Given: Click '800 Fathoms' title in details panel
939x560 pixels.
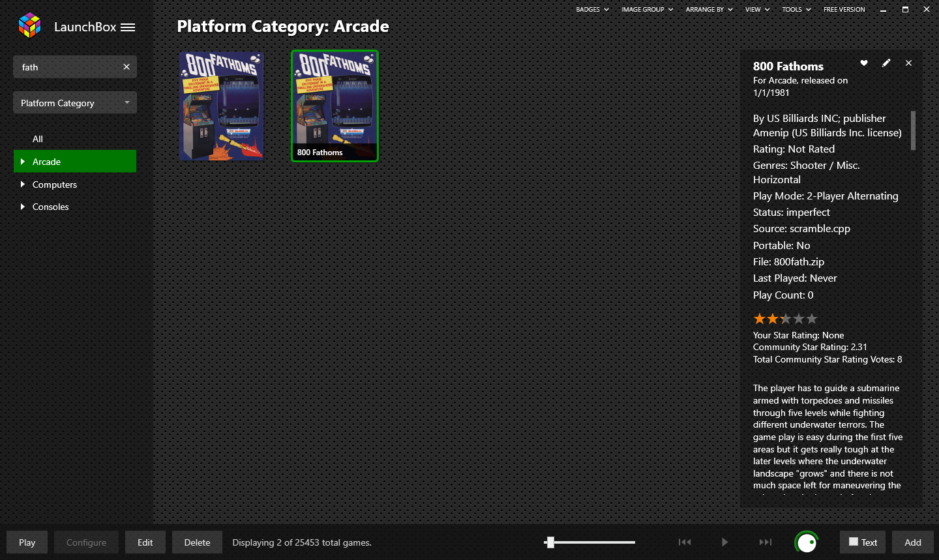Looking at the screenshot, I should pyautogui.click(x=788, y=66).
